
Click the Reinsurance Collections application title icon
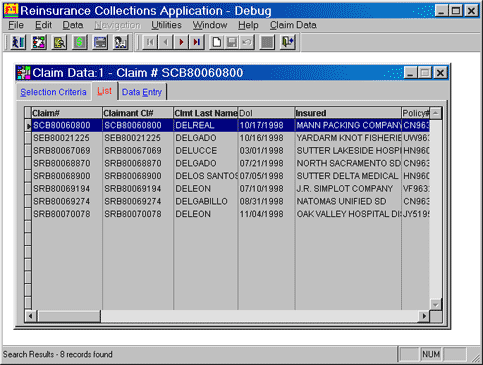[11, 10]
